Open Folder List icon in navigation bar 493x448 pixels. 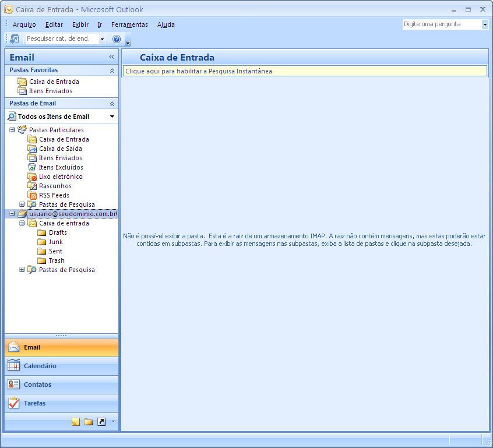(89, 422)
